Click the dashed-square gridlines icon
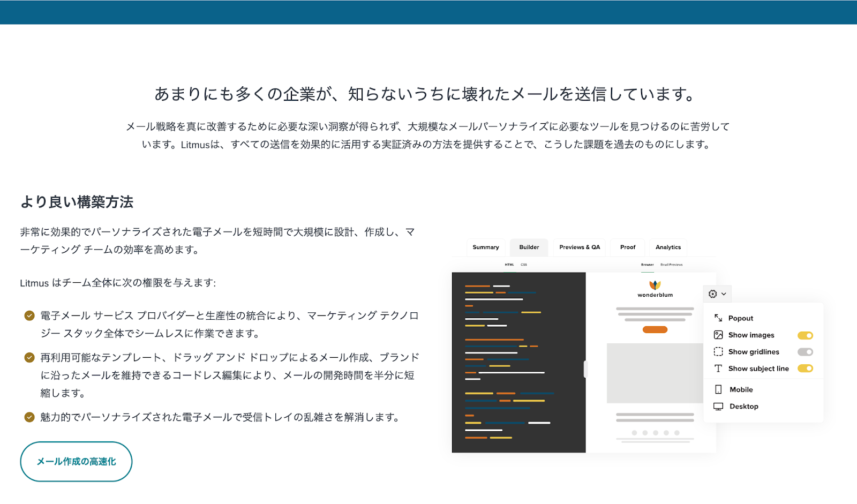 718,352
